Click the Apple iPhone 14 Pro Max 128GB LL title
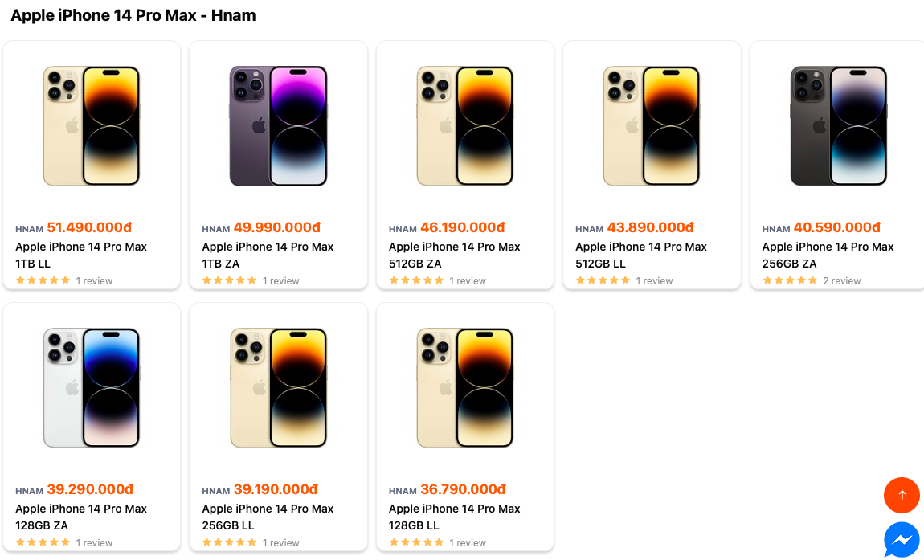Viewport: 924px width, 560px height. click(455, 517)
